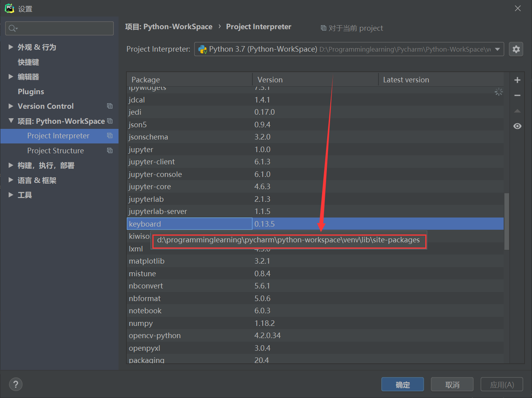
Task: Expand the 构建, 执行, 部署 section
Action: pos(11,165)
